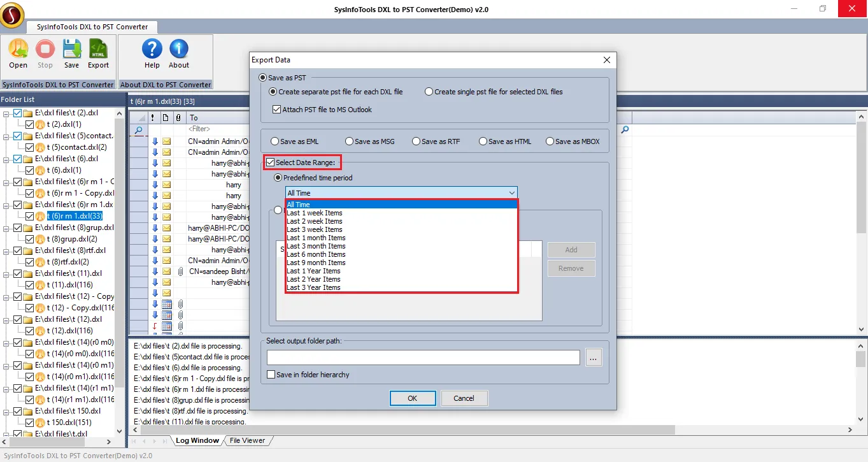868x462 pixels.
Task: Select the Save as MBOX option
Action: 550,141
